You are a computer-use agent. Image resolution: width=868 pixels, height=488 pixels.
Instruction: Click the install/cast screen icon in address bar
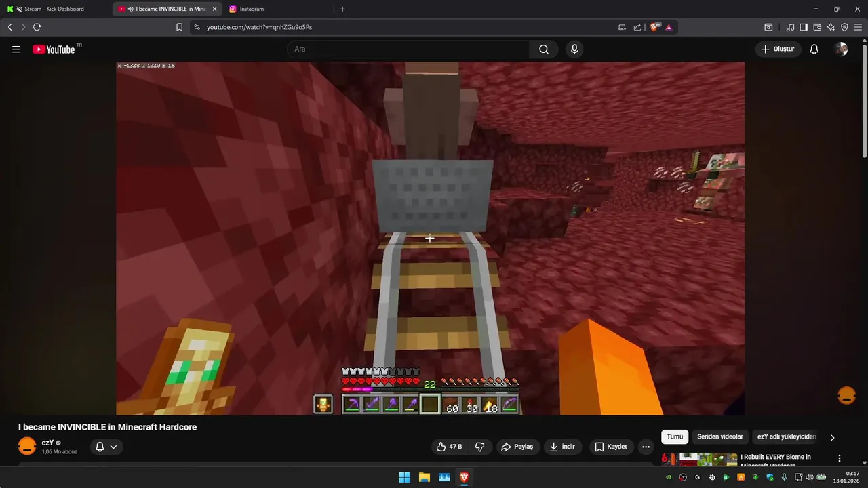[x=622, y=27]
